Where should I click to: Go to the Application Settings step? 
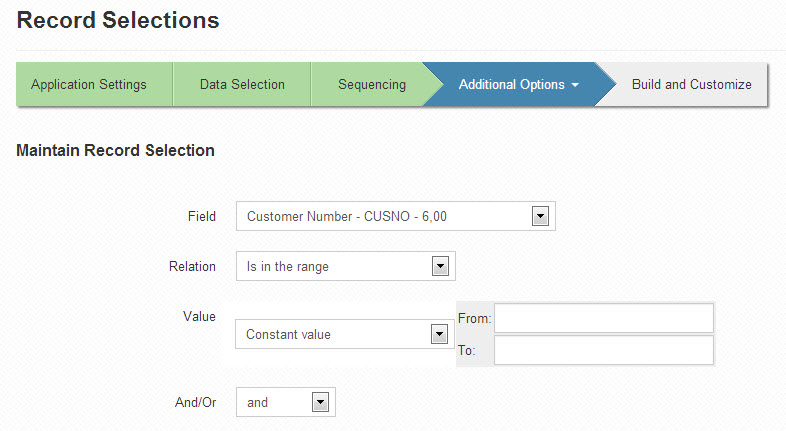94,84
